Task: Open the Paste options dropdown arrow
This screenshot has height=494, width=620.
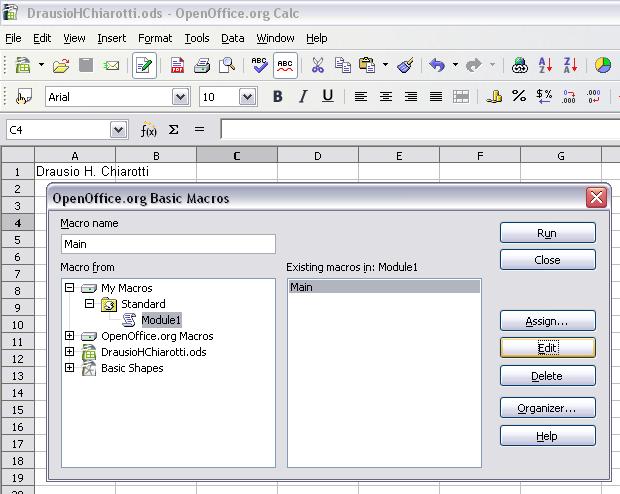Action: pyautogui.click(x=385, y=64)
